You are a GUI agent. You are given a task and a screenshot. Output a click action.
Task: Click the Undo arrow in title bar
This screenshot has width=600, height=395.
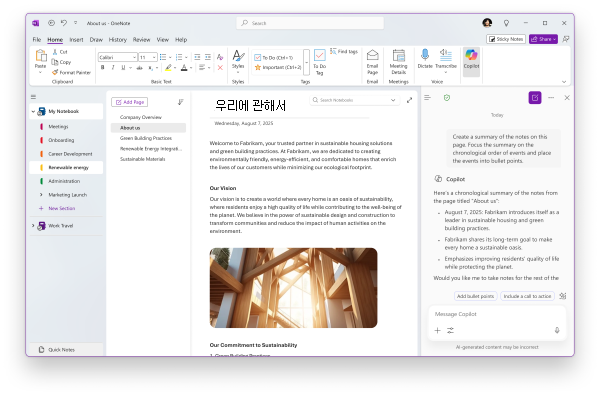[64, 23]
